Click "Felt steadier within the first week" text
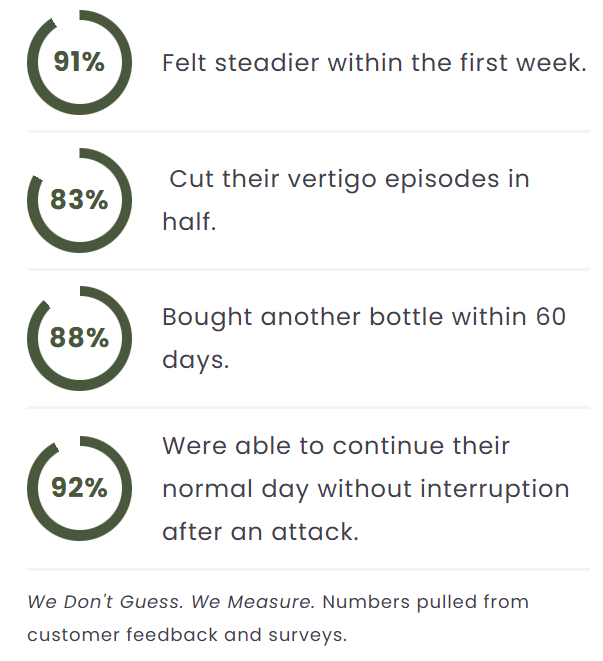 (x=374, y=62)
